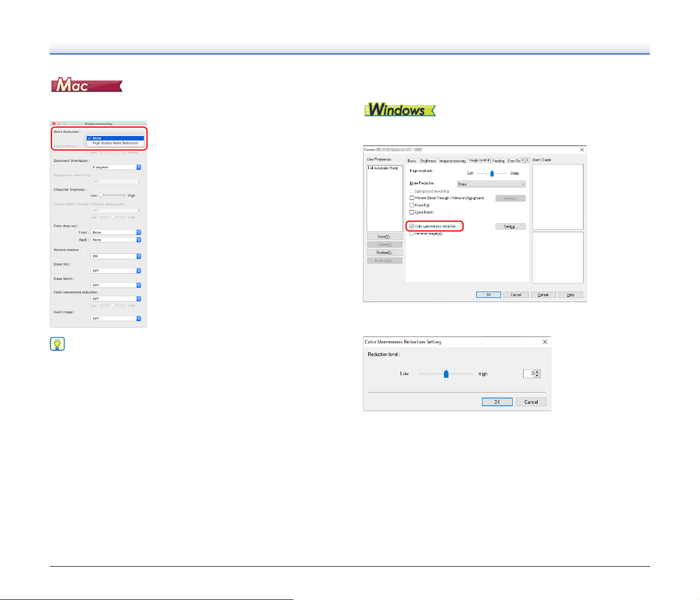This screenshot has width=700, height=600.
Task: Click the Restore button under User Preference
Action: coord(385,252)
